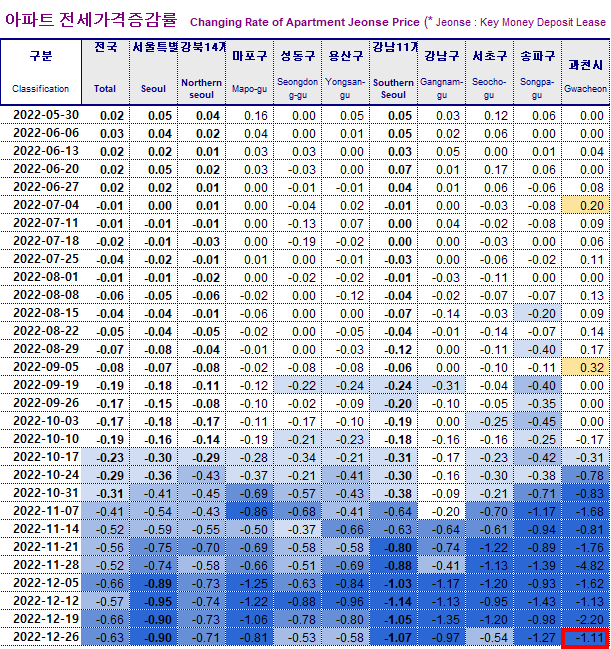Select Songpa-gu value -0.45 on 2022-10-03
611x649 pixels.
point(538,421)
